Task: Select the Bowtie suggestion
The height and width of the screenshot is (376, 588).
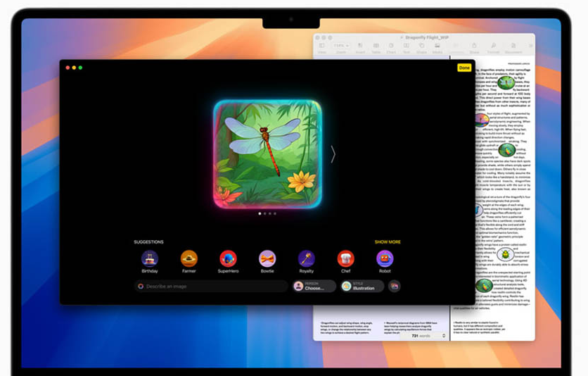Action: click(x=267, y=258)
